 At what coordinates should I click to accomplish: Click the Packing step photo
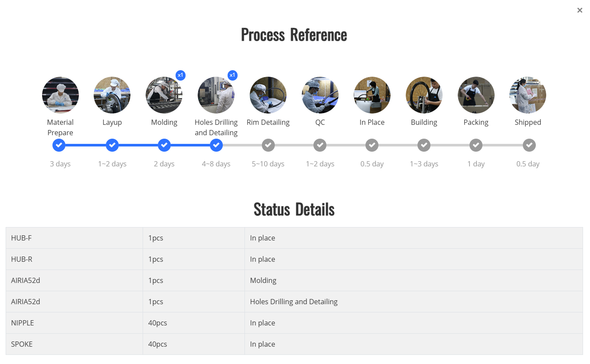(476, 95)
